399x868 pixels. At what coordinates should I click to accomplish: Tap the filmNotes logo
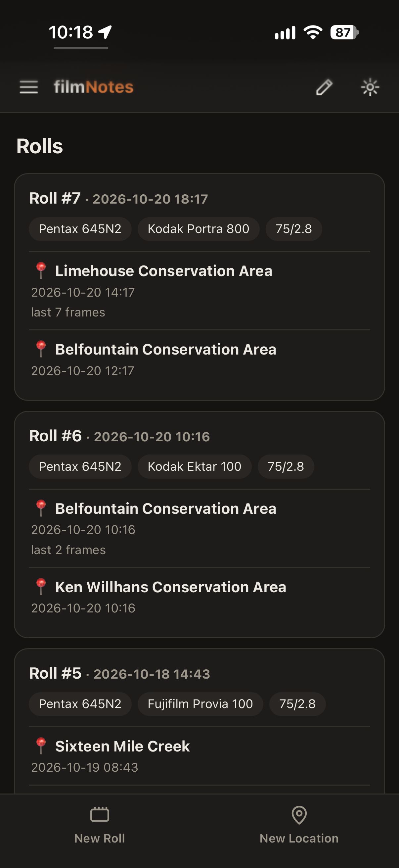(x=94, y=87)
